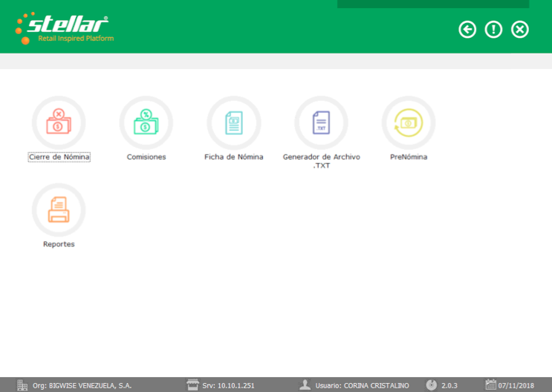Click the user silhouette icon in status bar
Image resolution: width=552 pixels, height=392 pixels.
[305, 385]
